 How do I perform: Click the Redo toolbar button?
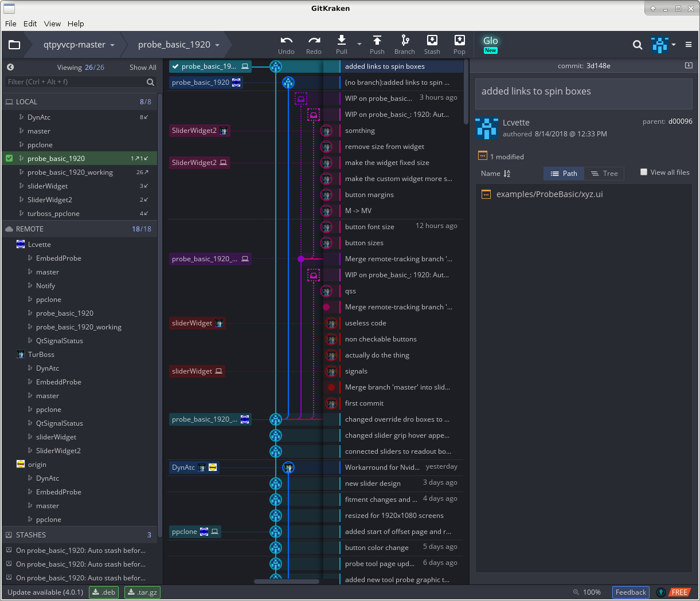pos(314,45)
